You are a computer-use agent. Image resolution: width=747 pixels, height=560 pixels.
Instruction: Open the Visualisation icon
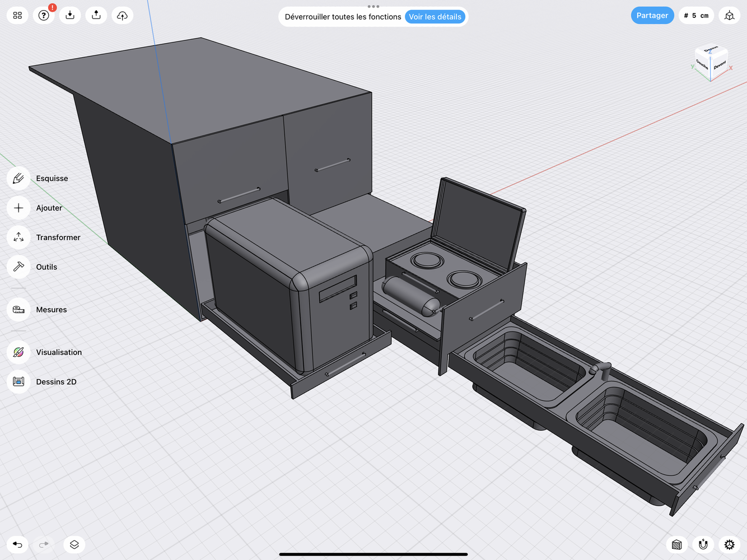18,352
